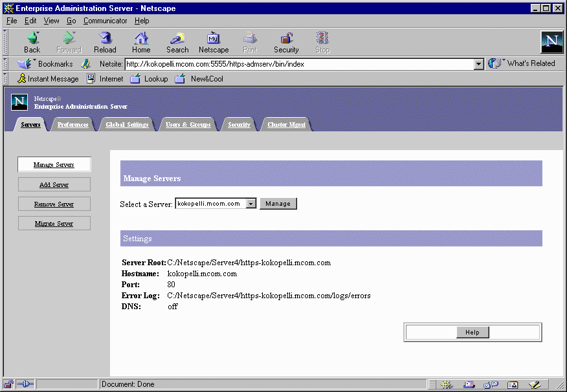Screen dimensions: 567x392
Task: Switch to the Servers tab
Action: (30, 125)
